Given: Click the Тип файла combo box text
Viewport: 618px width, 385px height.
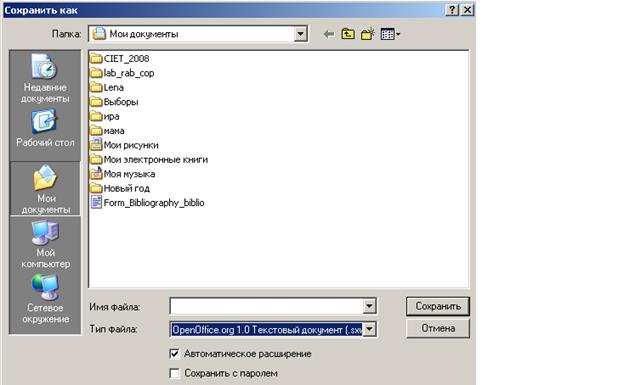Looking at the screenshot, I should click(x=267, y=329).
